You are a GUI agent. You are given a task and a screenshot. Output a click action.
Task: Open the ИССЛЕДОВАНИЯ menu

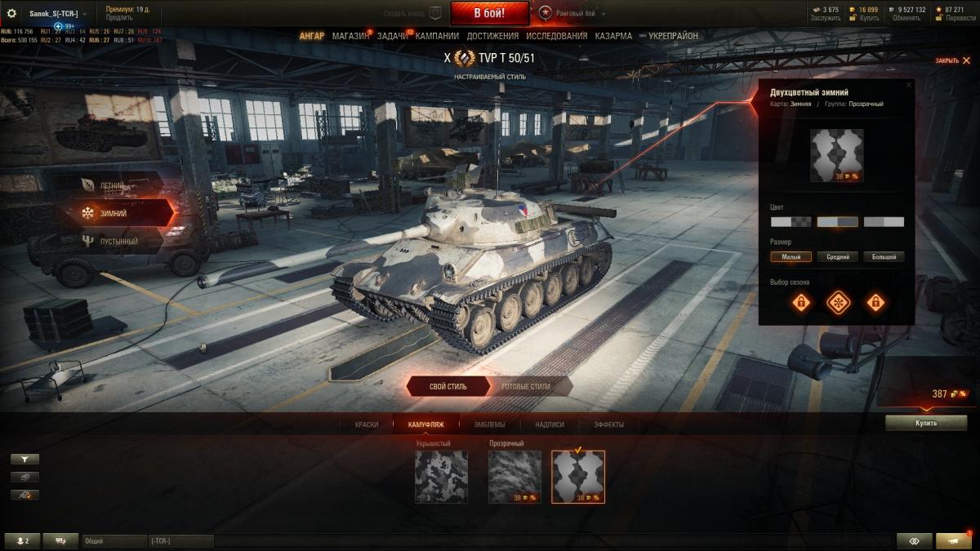[x=556, y=36]
